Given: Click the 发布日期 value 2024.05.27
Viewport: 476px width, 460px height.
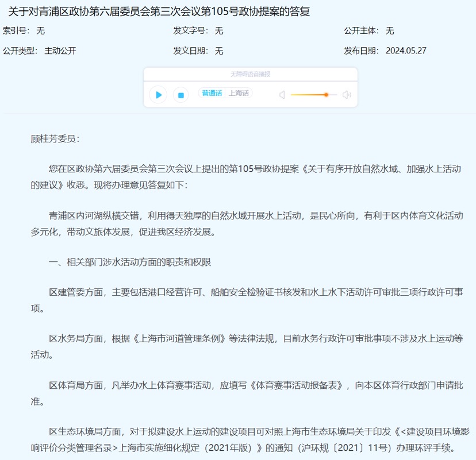Looking at the screenshot, I should pos(406,51).
